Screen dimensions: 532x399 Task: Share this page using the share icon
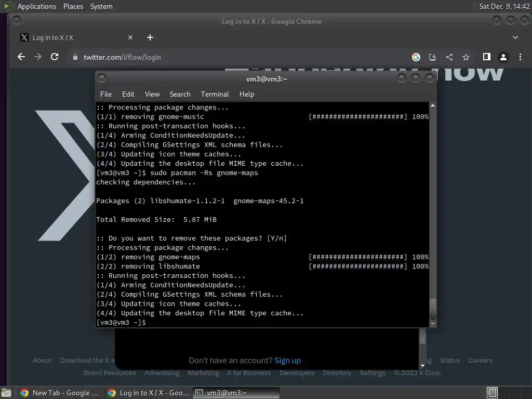coord(449,57)
